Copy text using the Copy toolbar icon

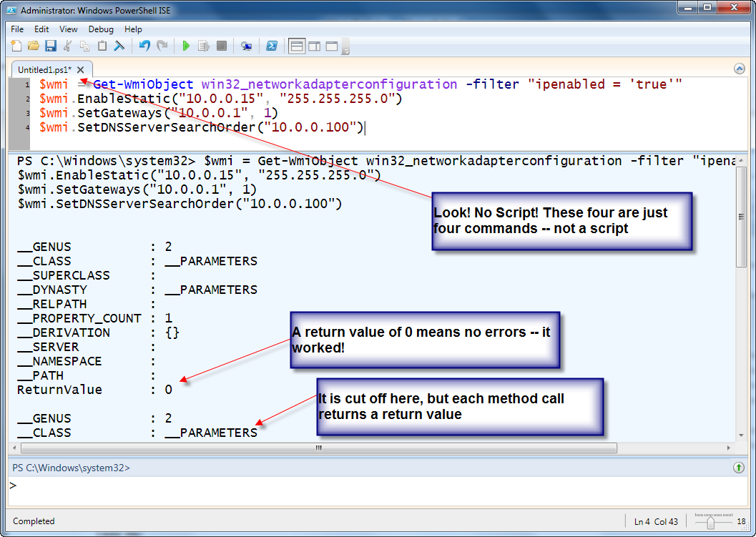tap(84, 46)
